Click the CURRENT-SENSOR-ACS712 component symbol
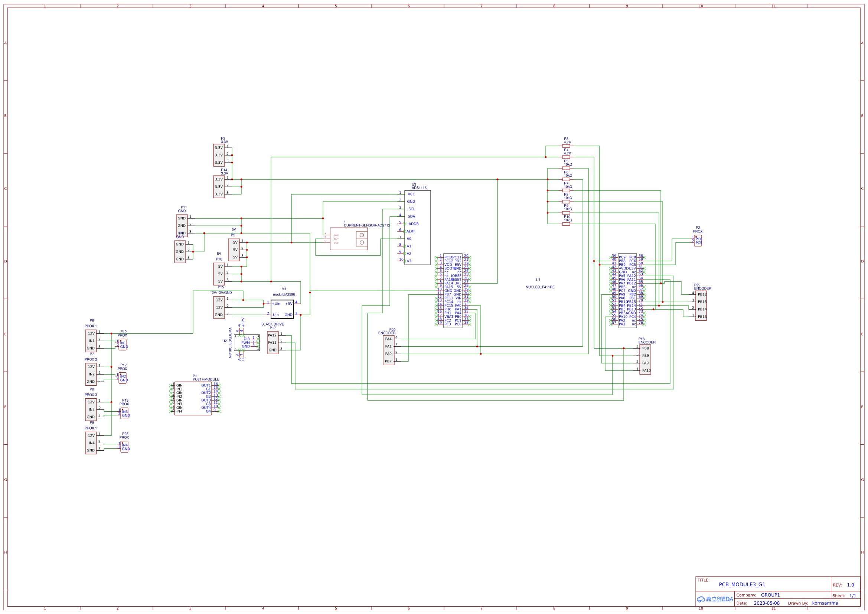This screenshot has height=614, width=868. tap(349, 239)
